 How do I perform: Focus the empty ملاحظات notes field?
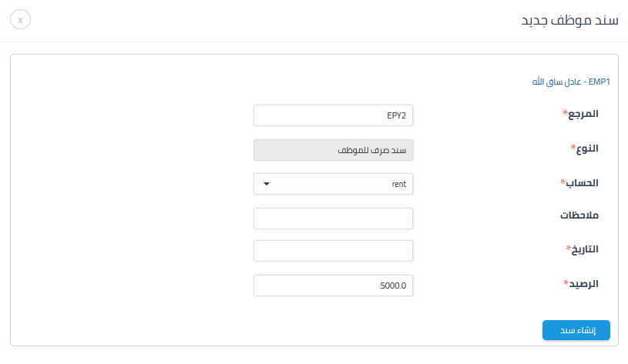[x=333, y=219]
